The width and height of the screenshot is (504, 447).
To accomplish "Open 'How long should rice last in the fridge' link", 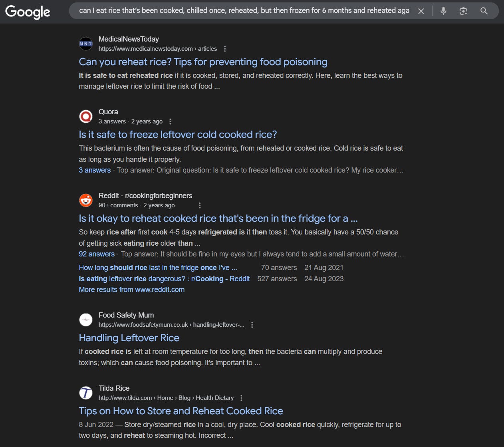I will click(x=158, y=268).
